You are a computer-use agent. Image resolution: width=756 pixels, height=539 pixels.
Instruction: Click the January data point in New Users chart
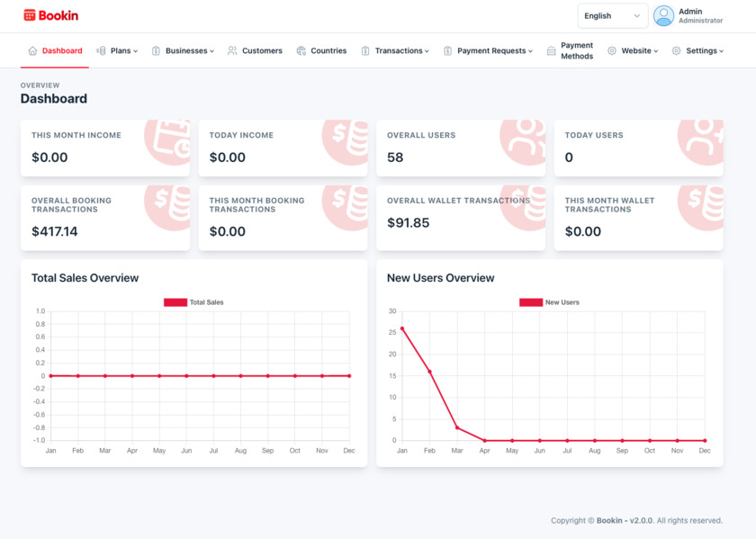click(x=402, y=328)
